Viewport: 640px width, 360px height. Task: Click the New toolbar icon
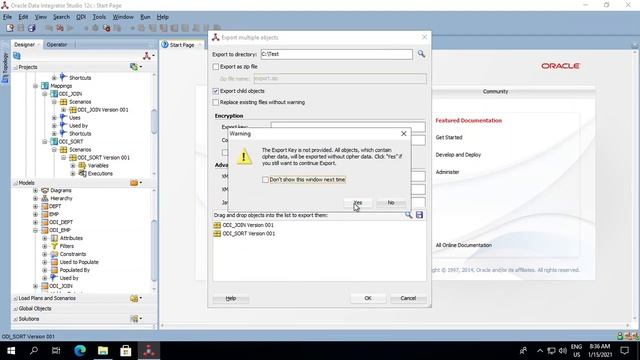[10, 28]
